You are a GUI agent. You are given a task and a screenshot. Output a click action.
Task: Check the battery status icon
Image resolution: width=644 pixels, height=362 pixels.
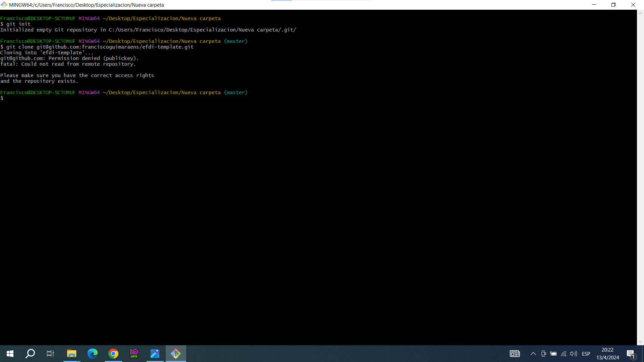pos(553,354)
